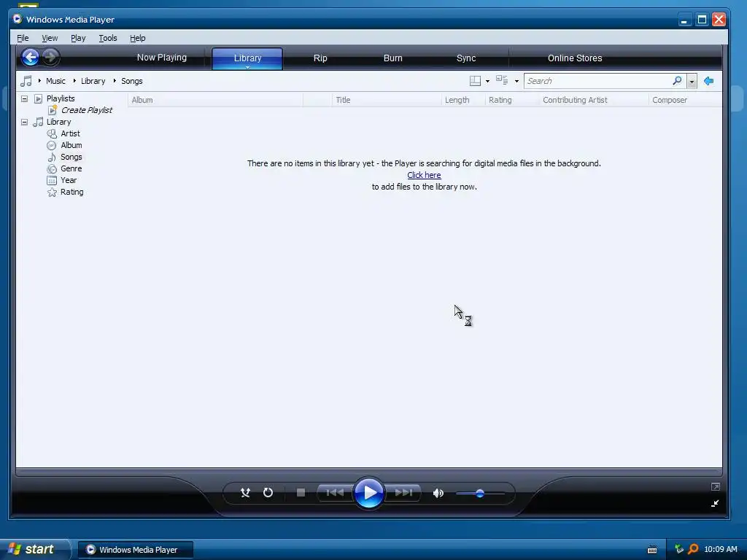747x560 pixels.
Task: Open the File menu
Action: [x=23, y=38]
